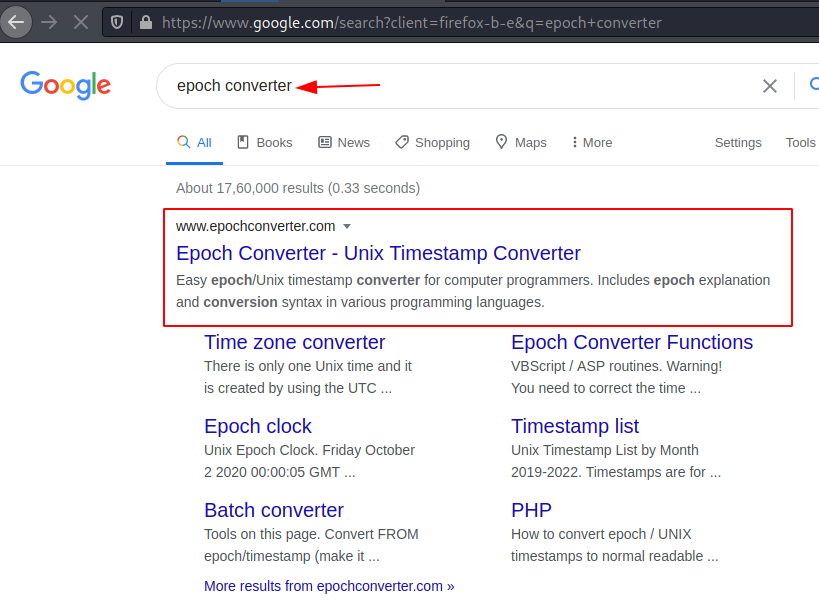Open search Tools
This screenshot has height=611, width=819.
click(x=800, y=143)
